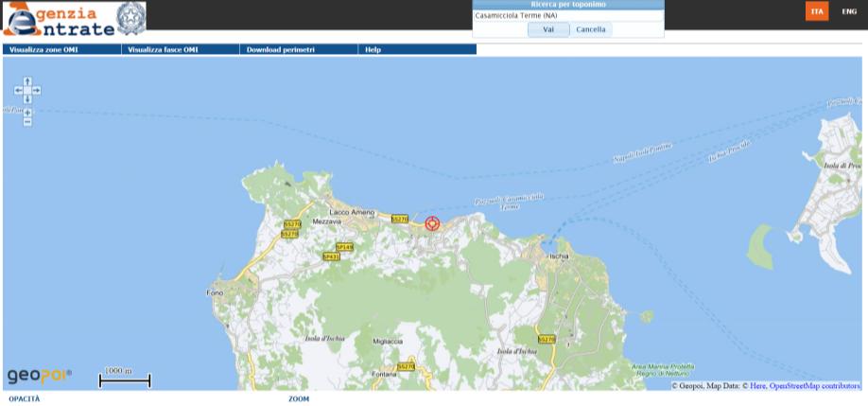
Task: Click the geopoi logo on map
Action: pos(39,376)
